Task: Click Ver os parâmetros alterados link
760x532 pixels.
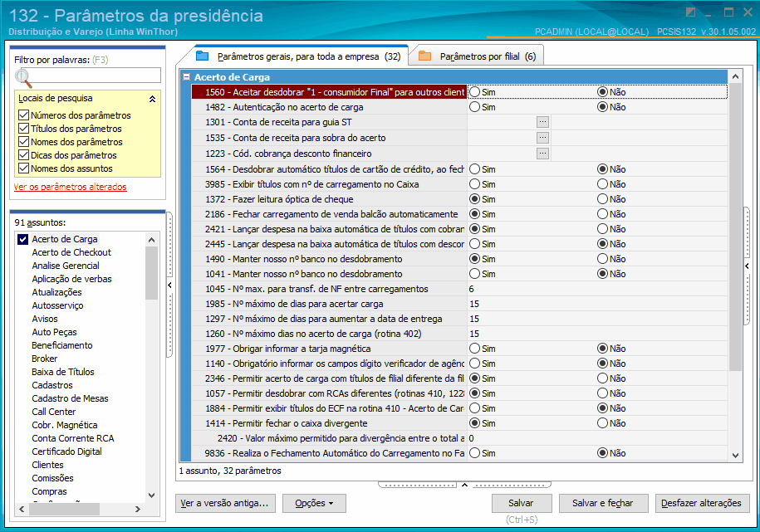Action: (x=71, y=187)
